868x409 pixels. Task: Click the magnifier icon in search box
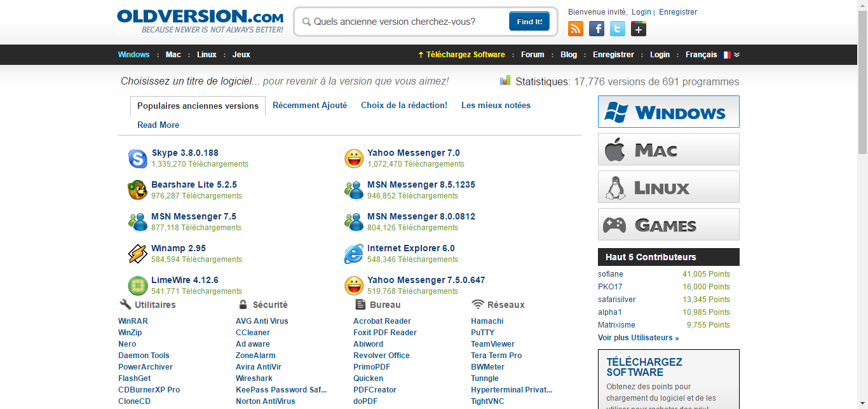(x=306, y=22)
